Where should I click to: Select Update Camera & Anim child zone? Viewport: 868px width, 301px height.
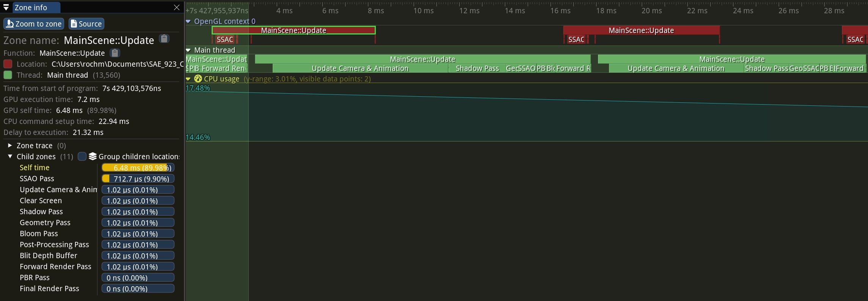tap(58, 190)
